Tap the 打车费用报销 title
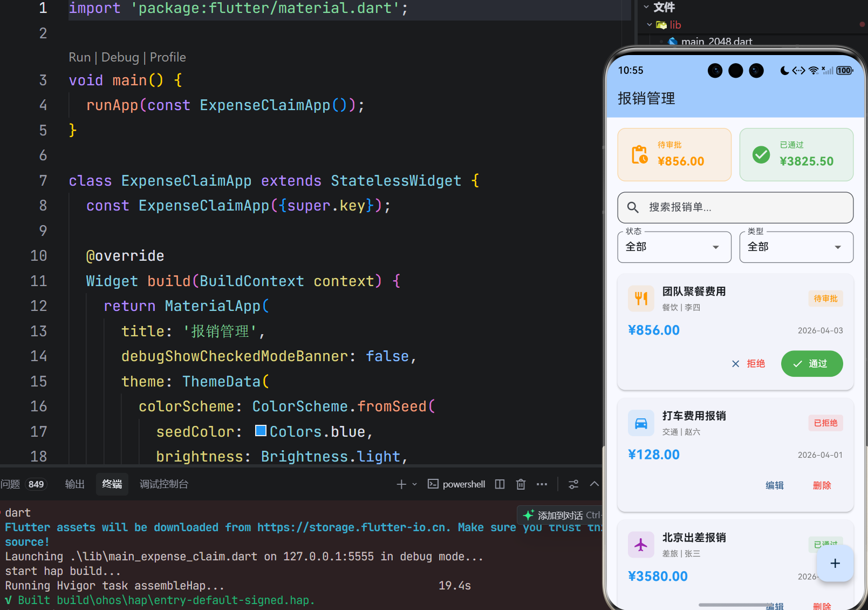Image resolution: width=868 pixels, height=610 pixels. (x=694, y=416)
